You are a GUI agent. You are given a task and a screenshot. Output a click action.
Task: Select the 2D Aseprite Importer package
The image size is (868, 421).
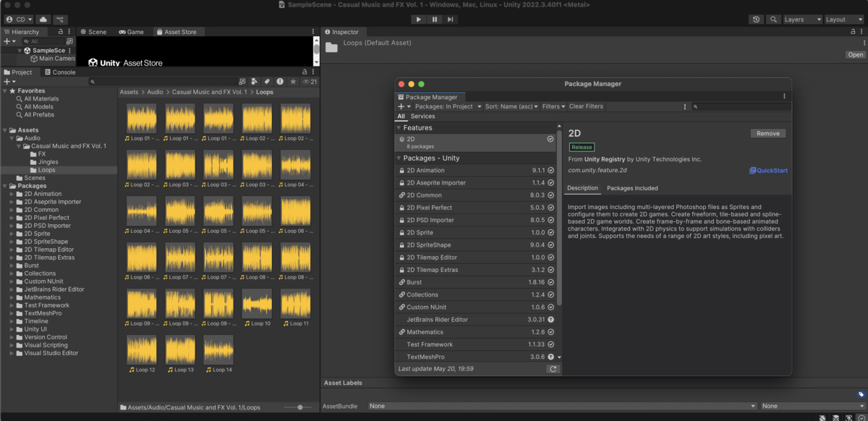pyautogui.click(x=477, y=183)
